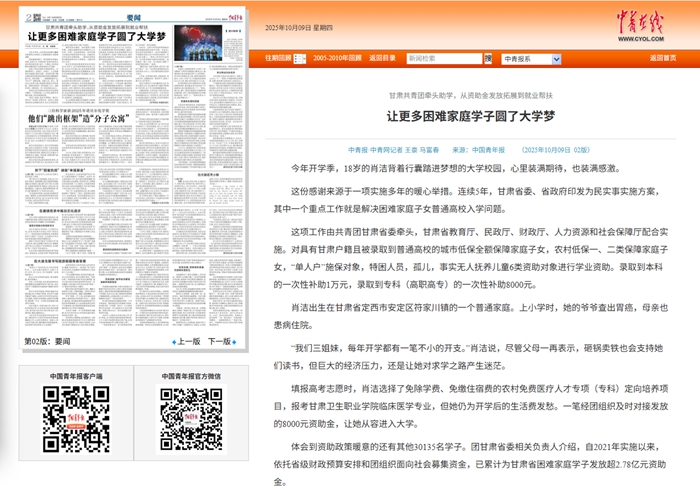Viewport: 700px width, 490px height.
Task: Click the 往期回顾 link
Action: tap(278, 59)
